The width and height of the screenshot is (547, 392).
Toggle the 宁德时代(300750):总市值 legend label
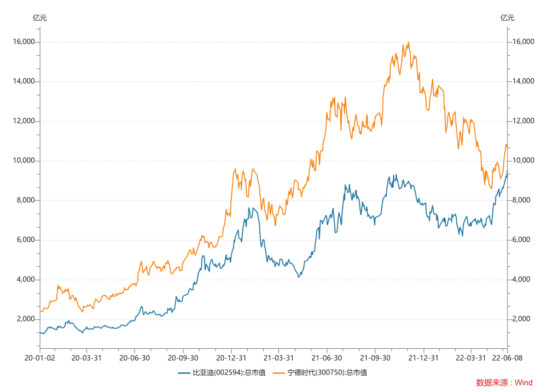pos(327,372)
